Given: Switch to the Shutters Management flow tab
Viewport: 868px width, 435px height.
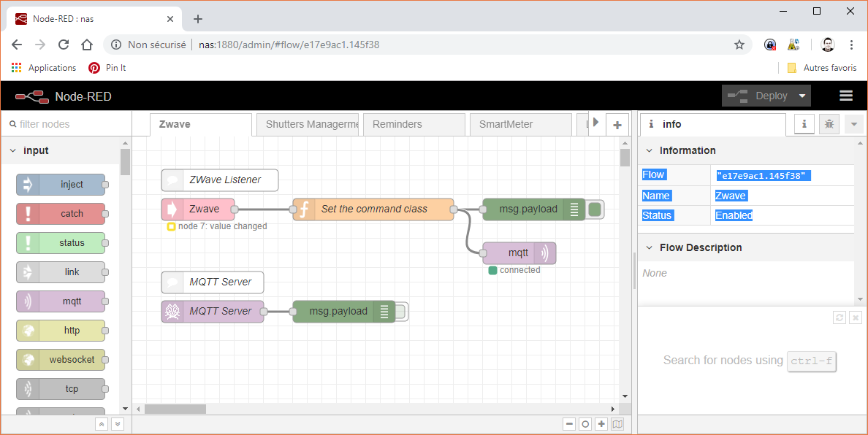Looking at the screenshot, I should (x=308, y=124).
